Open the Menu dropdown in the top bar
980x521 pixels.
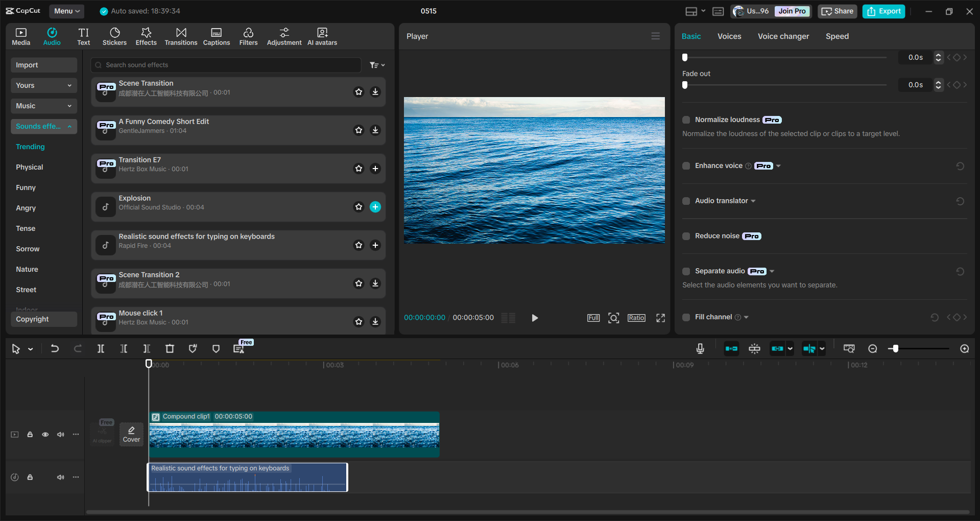pyautogui.click(x=66, y=11)
